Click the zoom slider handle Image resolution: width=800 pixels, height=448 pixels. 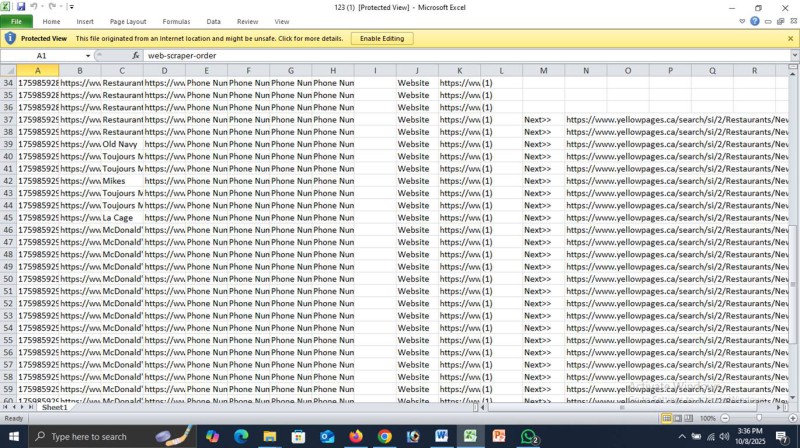click(x=758, y=418)
